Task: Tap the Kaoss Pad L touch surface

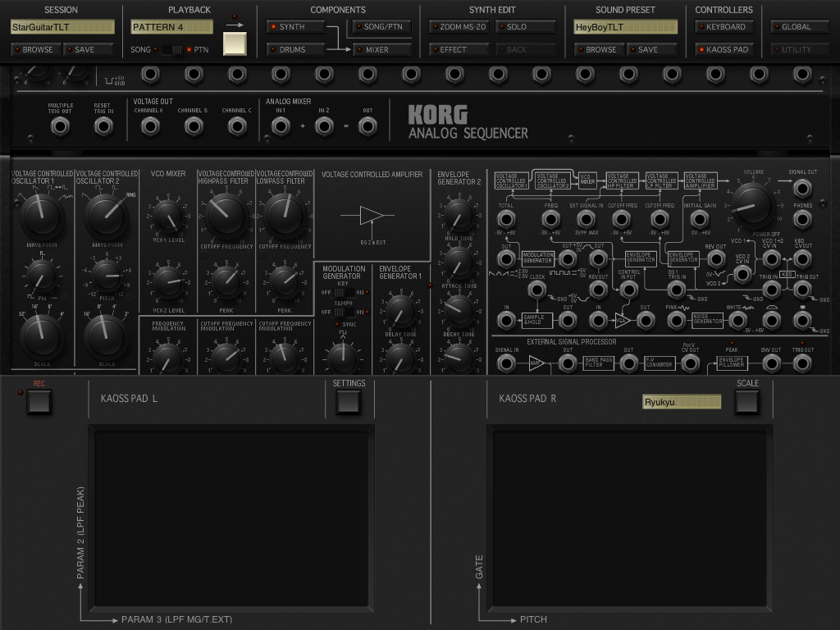Action: pos(231,518)
